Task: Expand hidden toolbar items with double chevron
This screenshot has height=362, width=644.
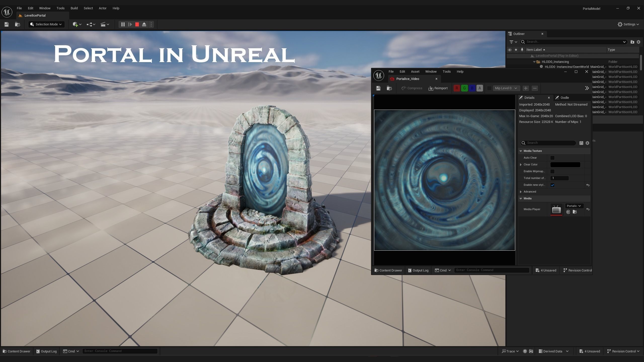Action: (587, 88)
